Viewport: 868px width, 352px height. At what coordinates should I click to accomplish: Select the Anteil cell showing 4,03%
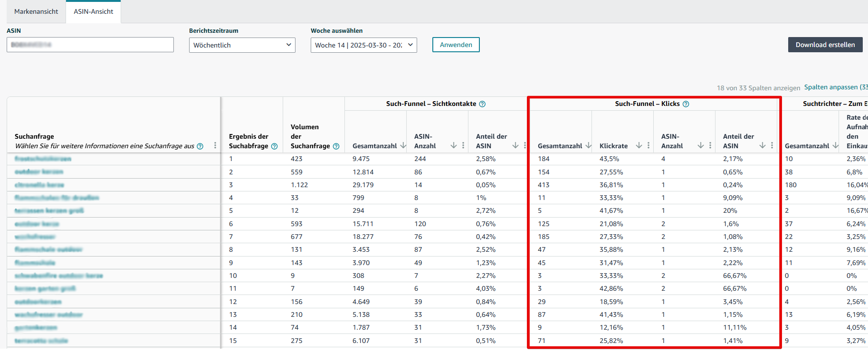[x=486, y=288]
